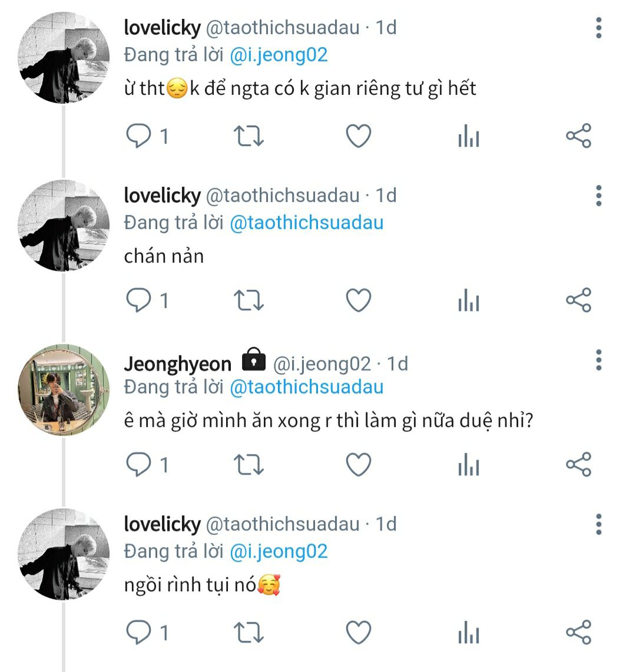View analytics for Jeonghyeon's tweet
The height and width of the screenshot is (672, 636).
coord(469,465)
